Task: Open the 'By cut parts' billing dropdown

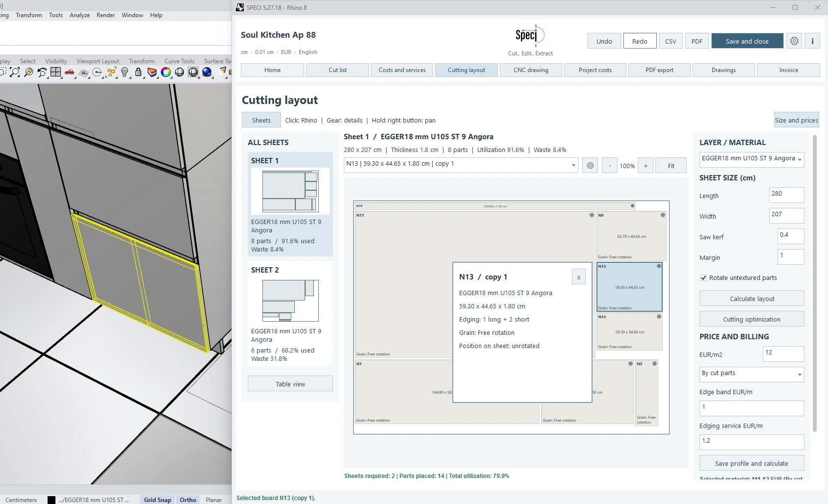Action: click(x=751, y=374)
